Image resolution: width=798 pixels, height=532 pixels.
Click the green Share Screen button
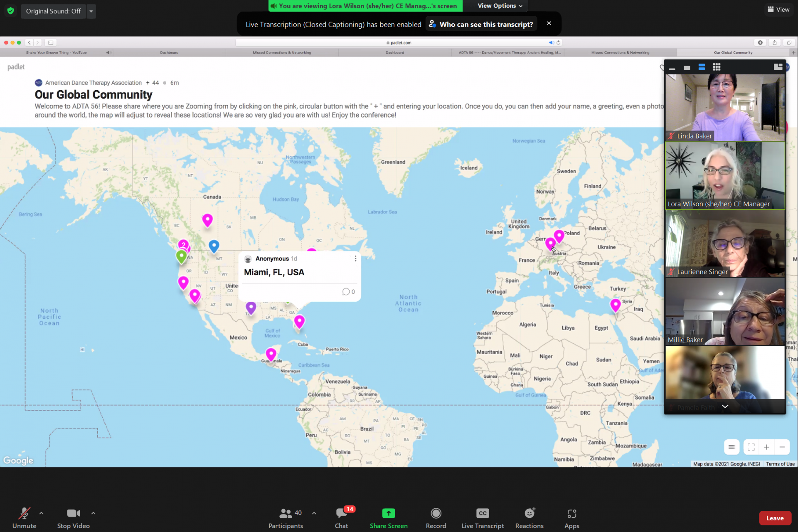coord(389,518)
